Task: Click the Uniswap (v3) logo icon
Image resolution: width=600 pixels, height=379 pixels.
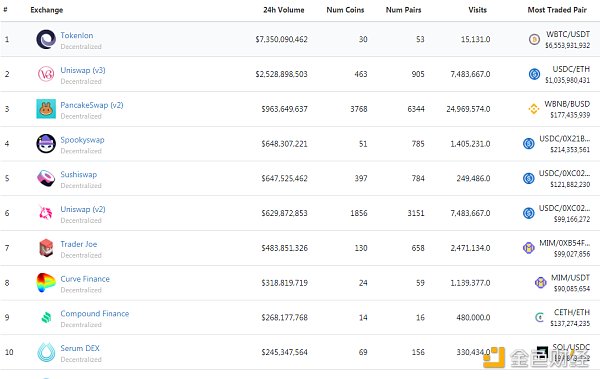Action: [x=46, y=74]
